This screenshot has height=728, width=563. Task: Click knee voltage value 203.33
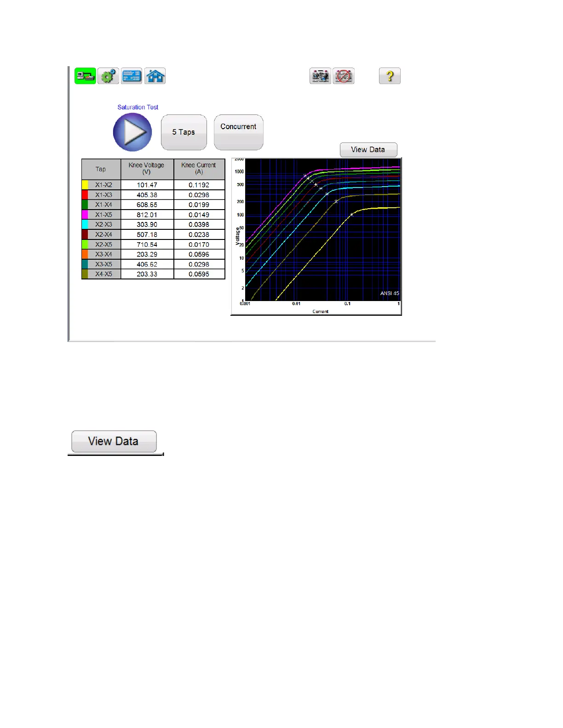click(x=147, y=274)
